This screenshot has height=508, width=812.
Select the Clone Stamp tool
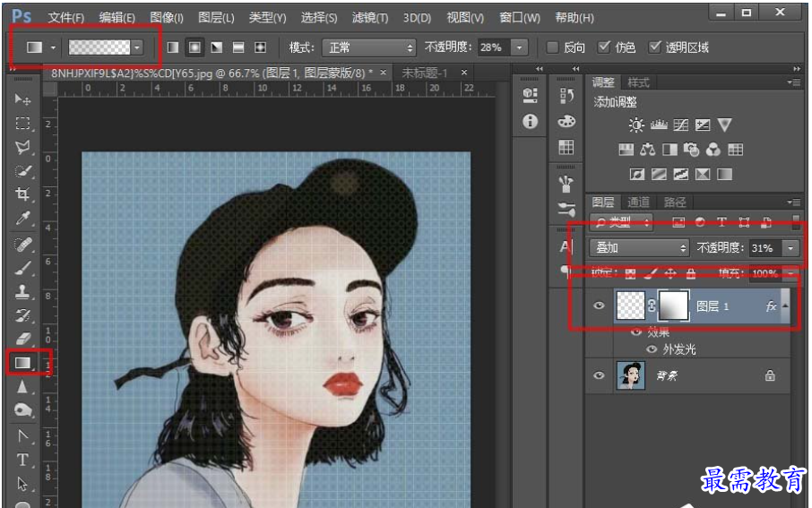22,291
